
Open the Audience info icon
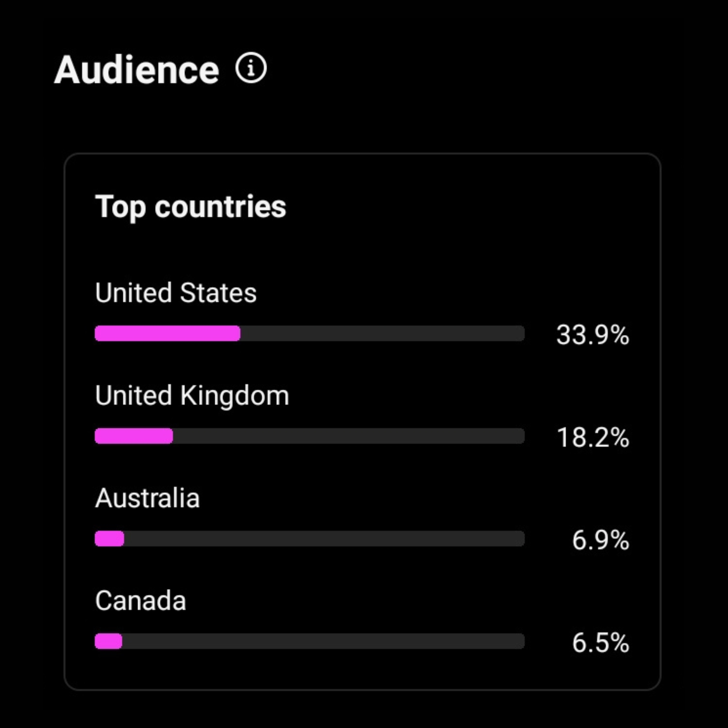click(251, 68)
